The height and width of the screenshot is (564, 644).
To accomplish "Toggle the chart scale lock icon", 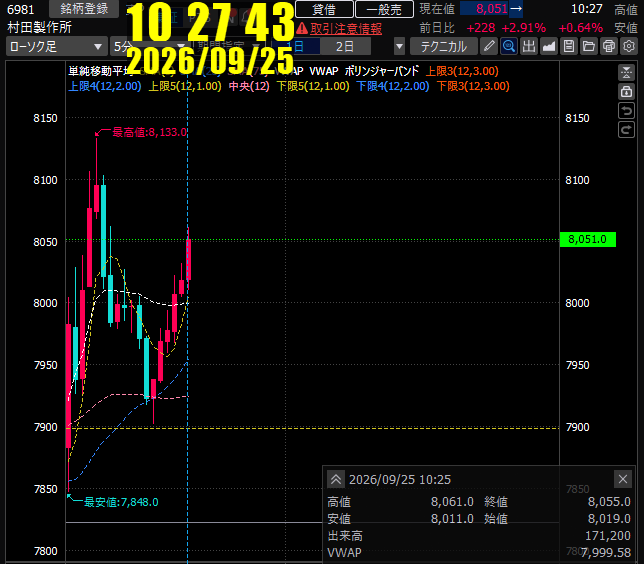I will pyautogui.click(x=626, y=92).
